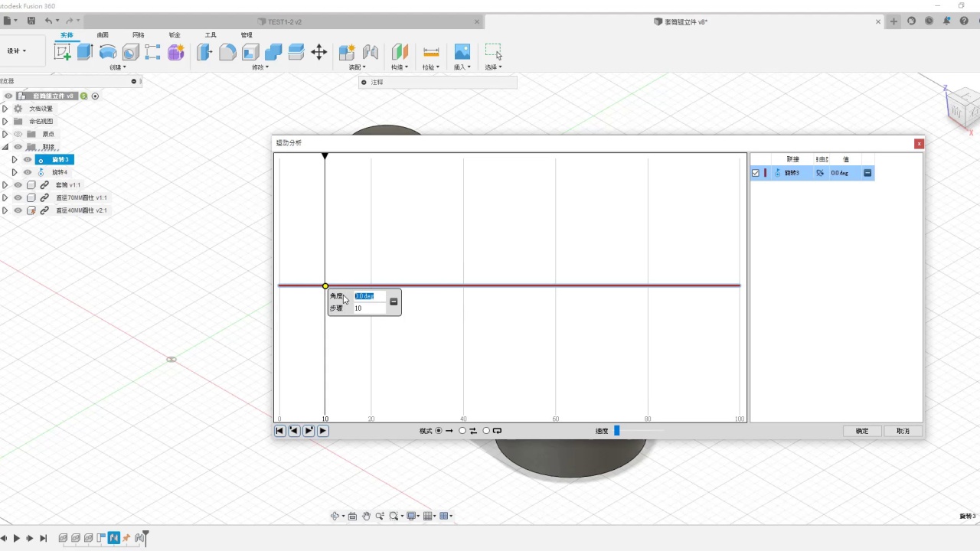
Task: Select the Rectangular Pattern tool
Action: point(153,52)
